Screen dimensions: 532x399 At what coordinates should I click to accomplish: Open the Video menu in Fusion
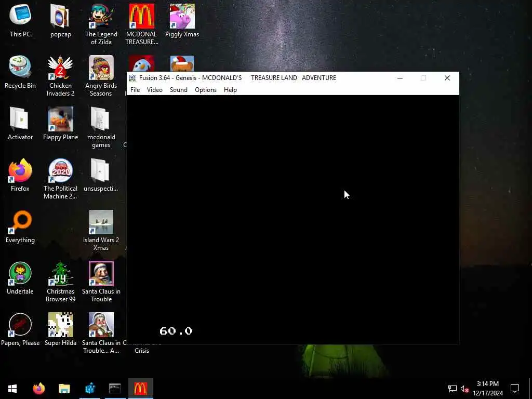[154, 89]
